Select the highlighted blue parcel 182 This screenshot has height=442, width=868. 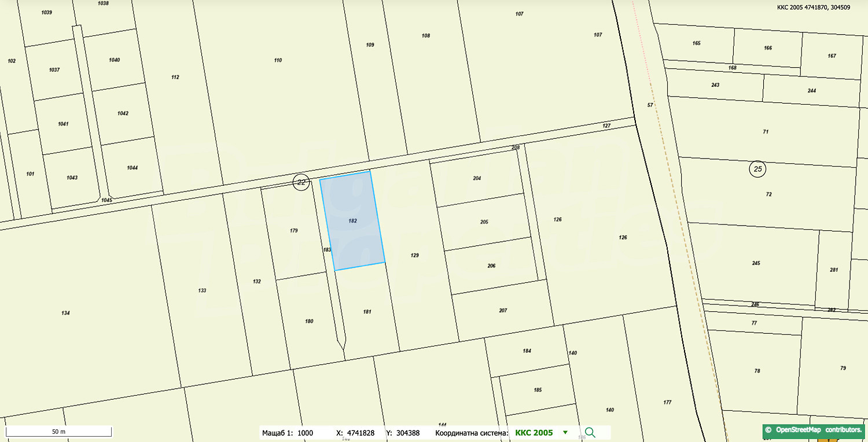click(352, 221)
